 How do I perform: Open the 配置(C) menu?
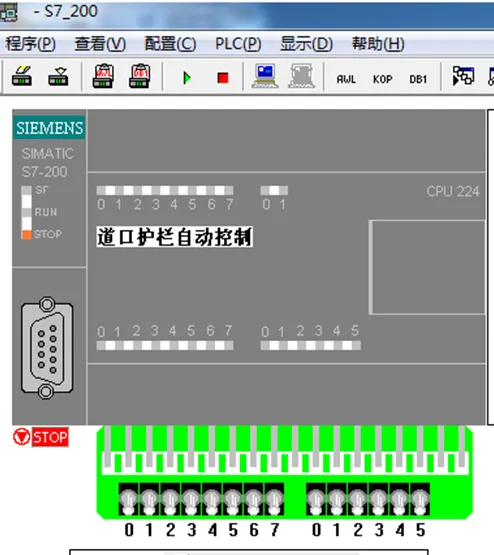click(x=170, y=44)
